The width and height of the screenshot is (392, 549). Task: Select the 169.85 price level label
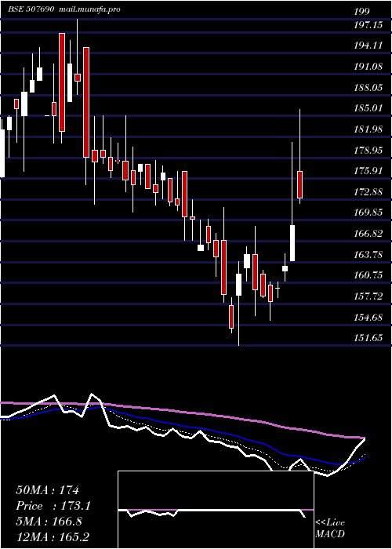368,213
